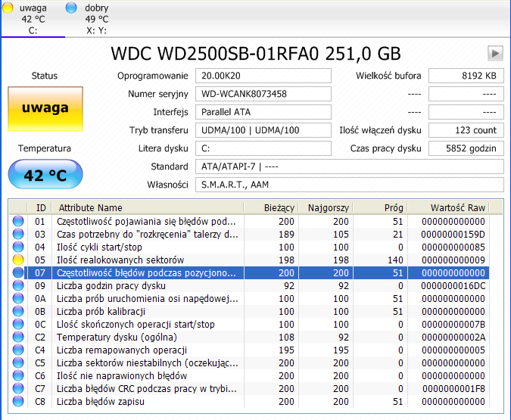Image resolution: width=511 pixels, height=420 pixels.
Task: Click the firmware field 20.00K20
Action: point(263,76)
